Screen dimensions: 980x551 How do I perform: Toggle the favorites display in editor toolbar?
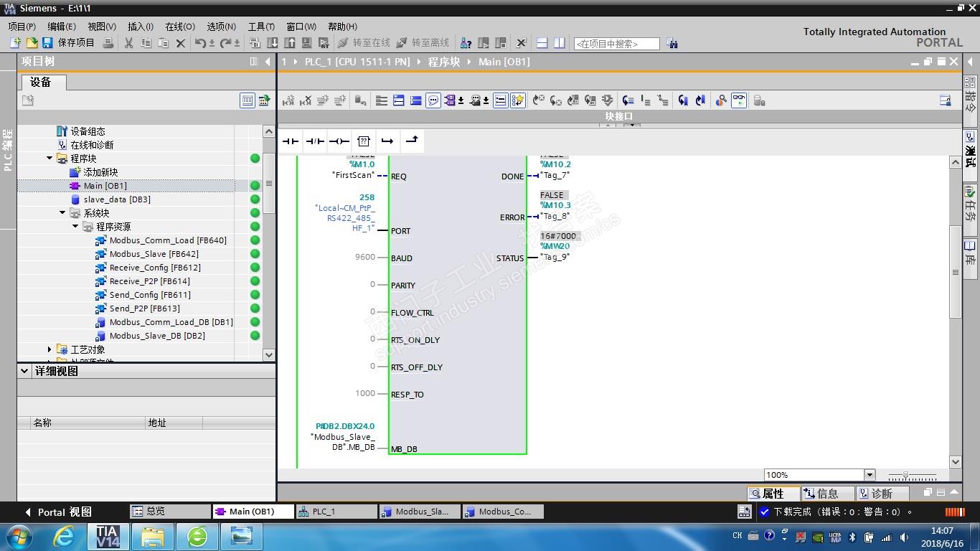pyautogui.click(x=518, y=100)
